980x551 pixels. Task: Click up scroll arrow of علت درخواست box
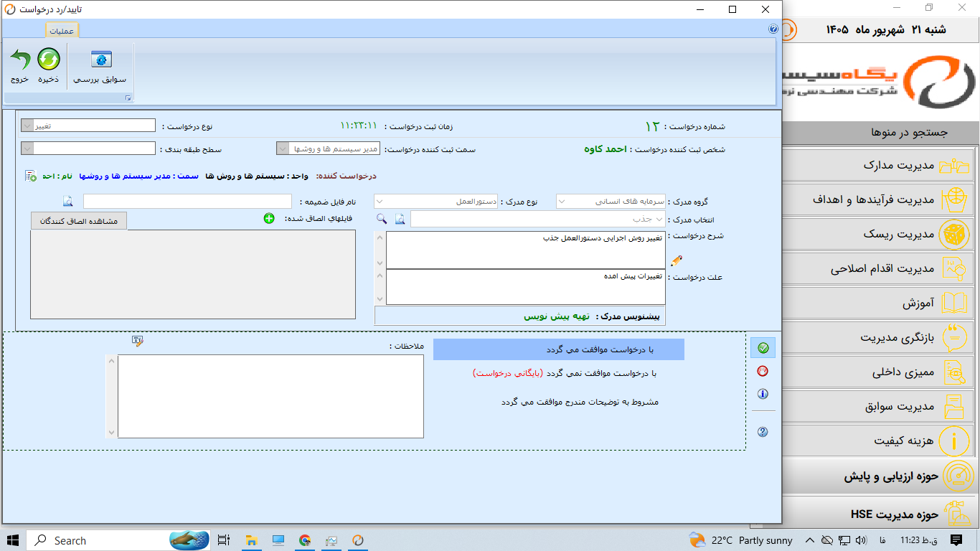coord(380,275)
